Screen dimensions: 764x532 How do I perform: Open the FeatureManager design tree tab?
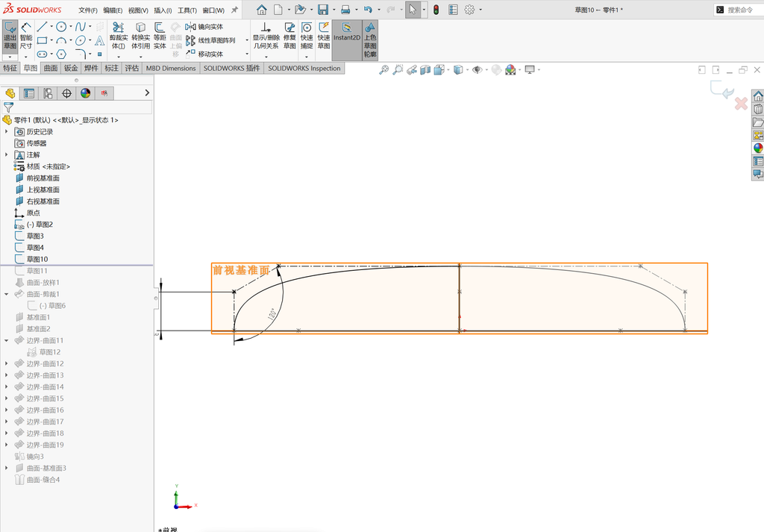[10, 93]
